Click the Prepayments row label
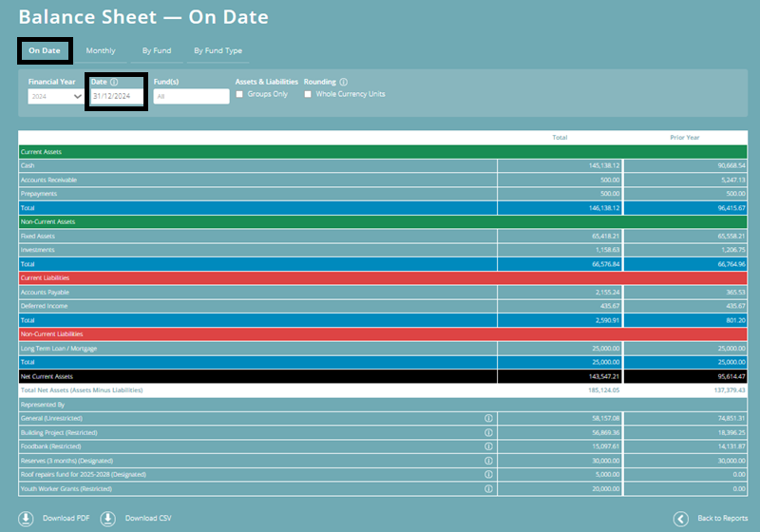 pyautogui.click(x=39, y=194)
